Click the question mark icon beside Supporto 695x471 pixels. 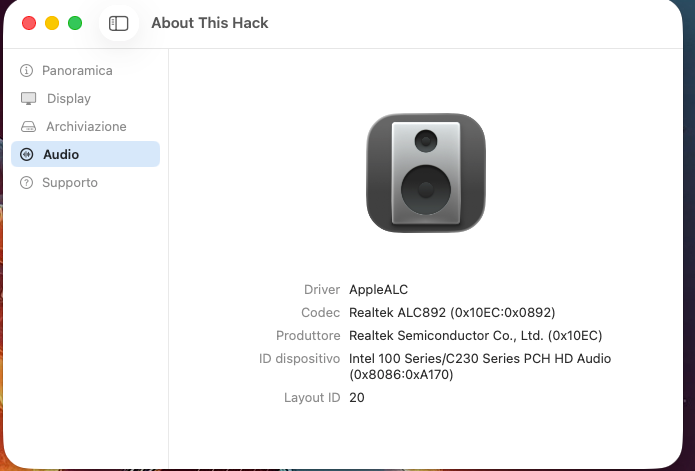click(27, 183)
